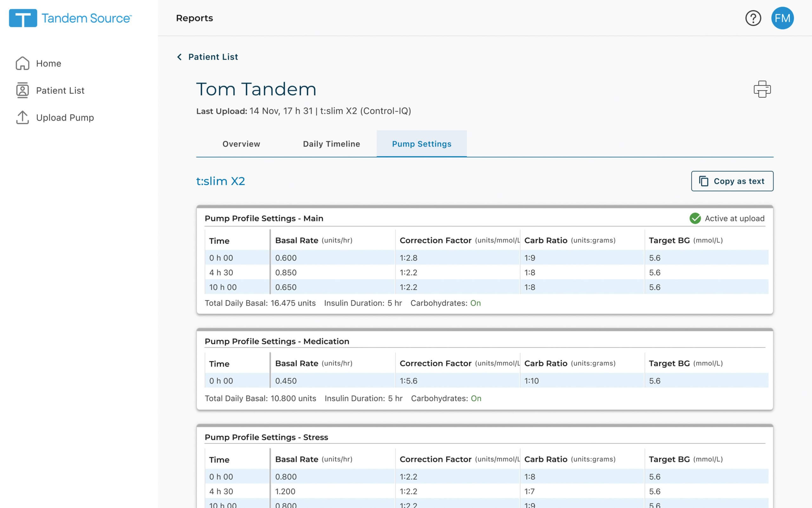Click Total Daily Basal: 16.475 units

pos(260,303)
